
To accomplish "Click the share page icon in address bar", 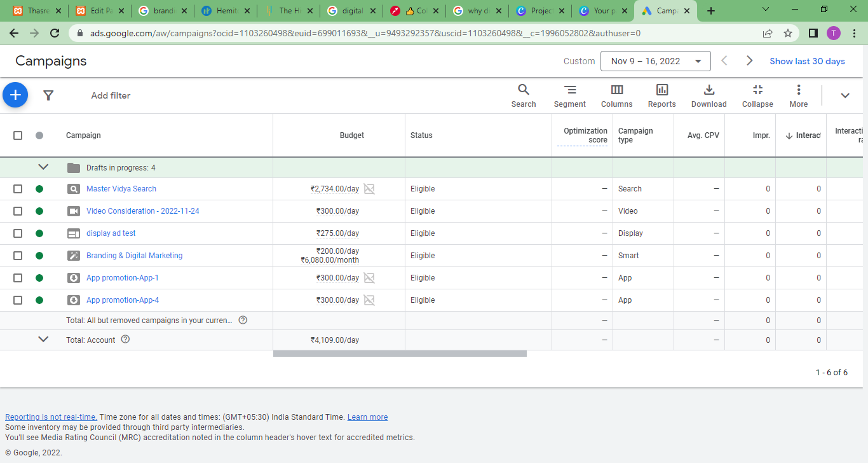I will [768, 33].
